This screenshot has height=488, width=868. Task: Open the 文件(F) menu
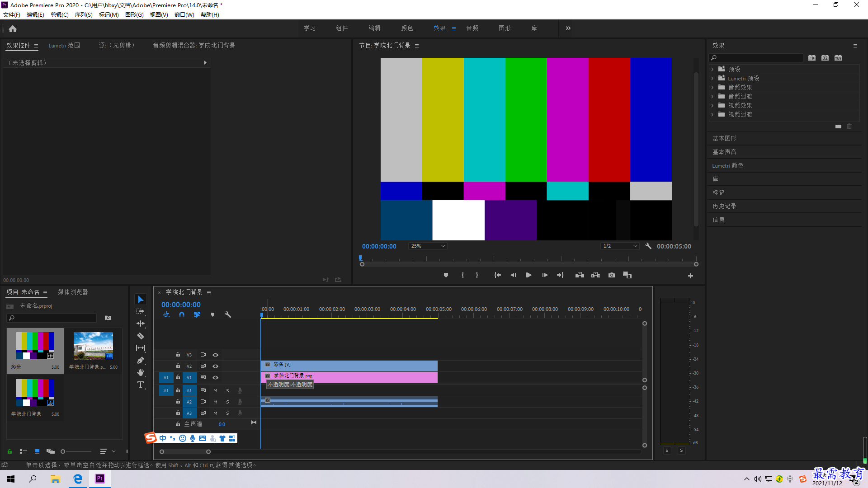12,15
